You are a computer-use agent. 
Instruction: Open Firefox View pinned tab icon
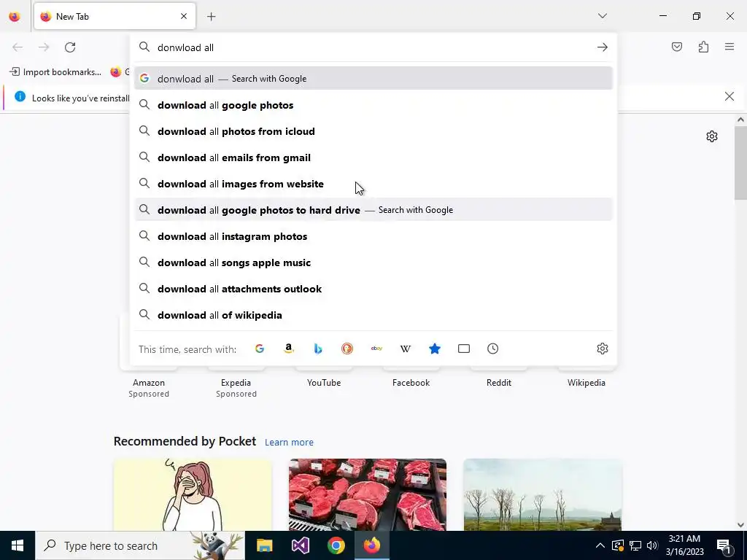15,16
